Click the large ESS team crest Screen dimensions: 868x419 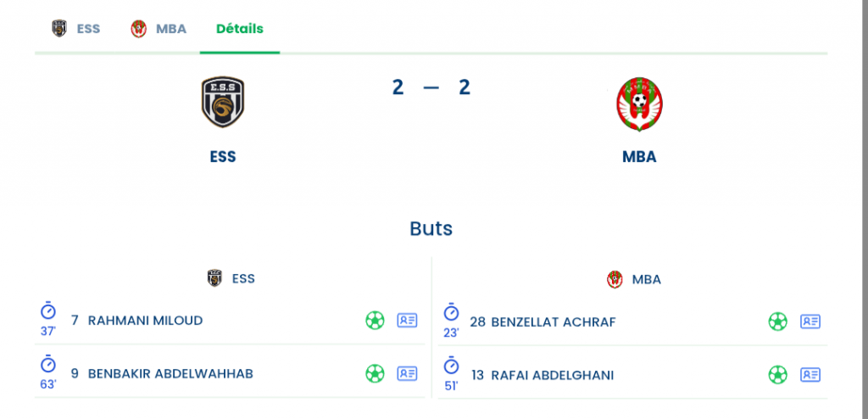[223, 102]
